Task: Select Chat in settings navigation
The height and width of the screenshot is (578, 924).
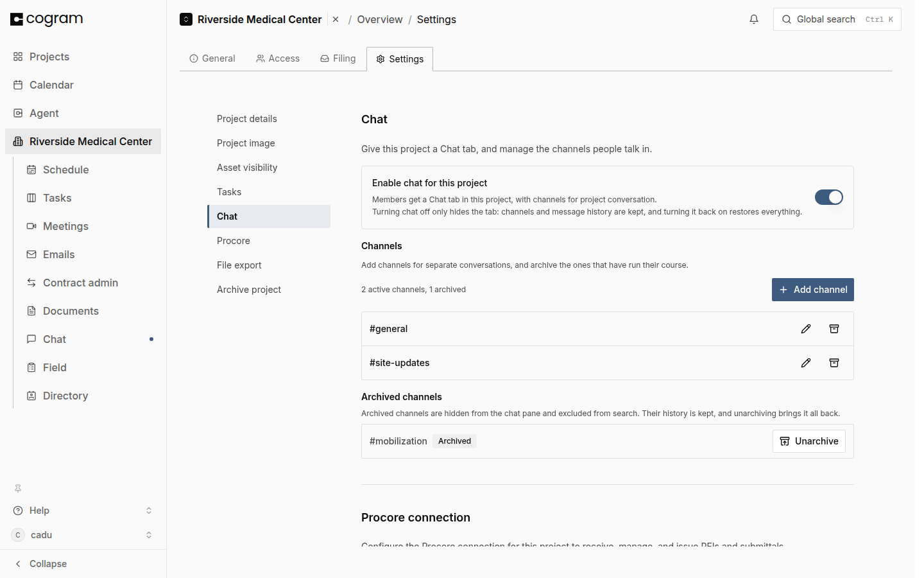Action: click(x=269, y=216)
